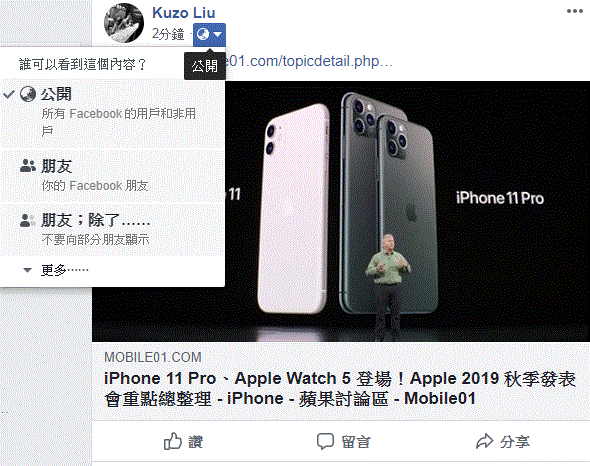
Task: Open Kuzo Liu profile name link
Action: (184, 13)
